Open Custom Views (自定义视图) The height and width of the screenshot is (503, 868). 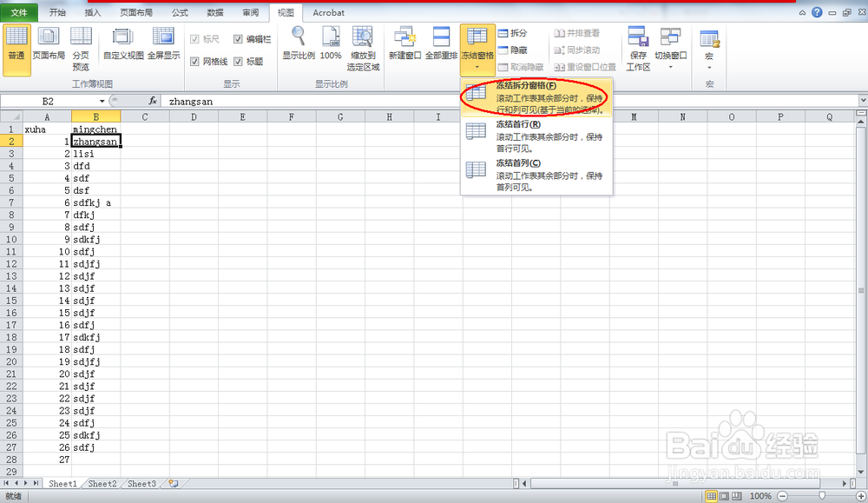pyautogui.click(x=123, y=43)
